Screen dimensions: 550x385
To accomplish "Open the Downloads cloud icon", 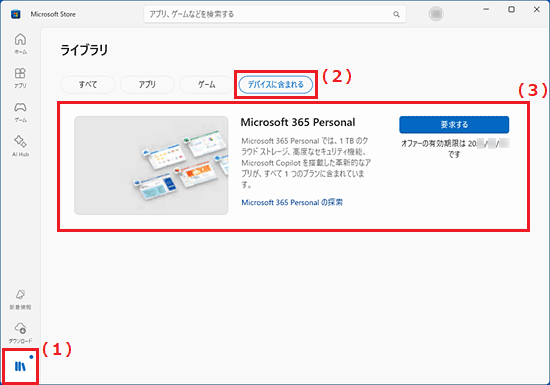I will point(20,333).
